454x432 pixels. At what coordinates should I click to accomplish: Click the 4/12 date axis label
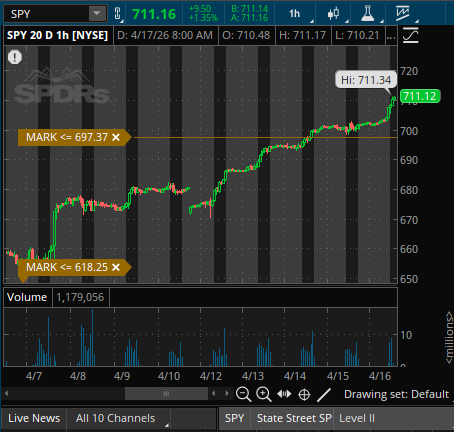tap(211, 376)
